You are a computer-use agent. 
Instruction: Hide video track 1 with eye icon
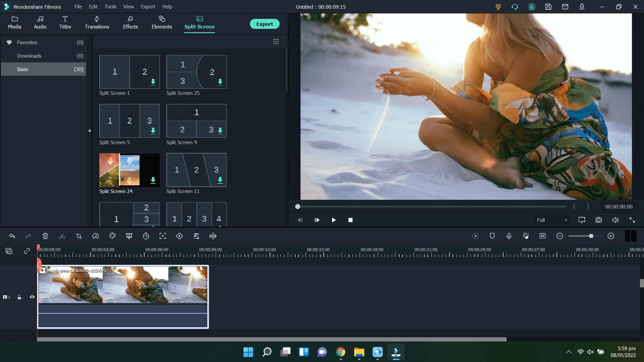(x=32, y=297)
